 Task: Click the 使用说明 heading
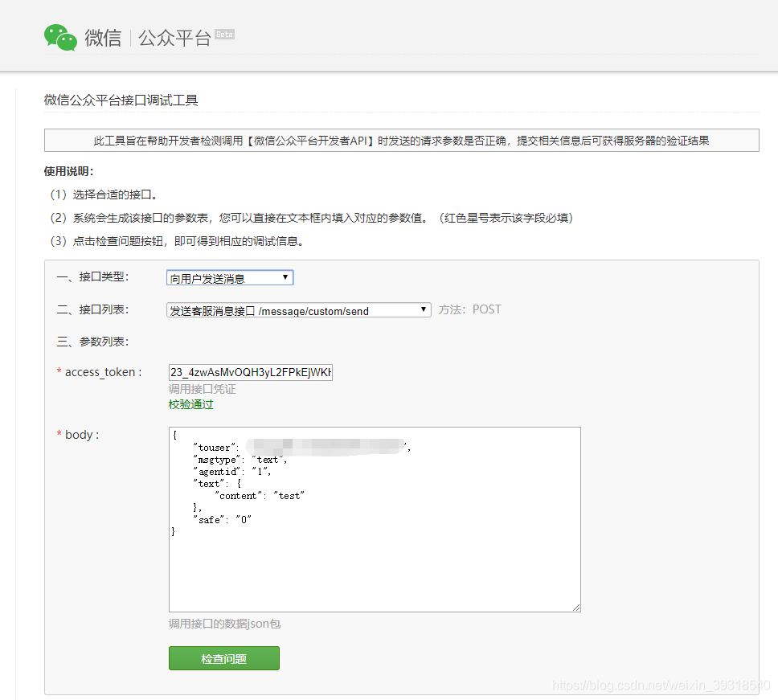tap(68, 171)
